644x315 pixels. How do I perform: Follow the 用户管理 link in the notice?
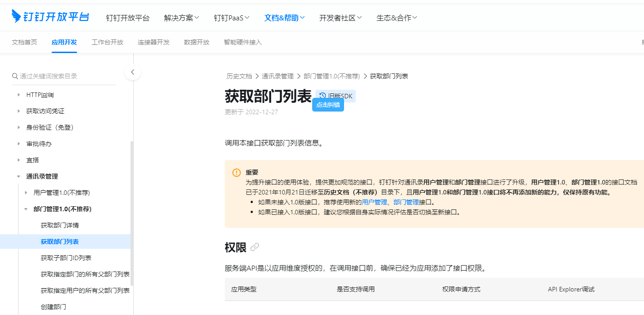pos(374,202)
